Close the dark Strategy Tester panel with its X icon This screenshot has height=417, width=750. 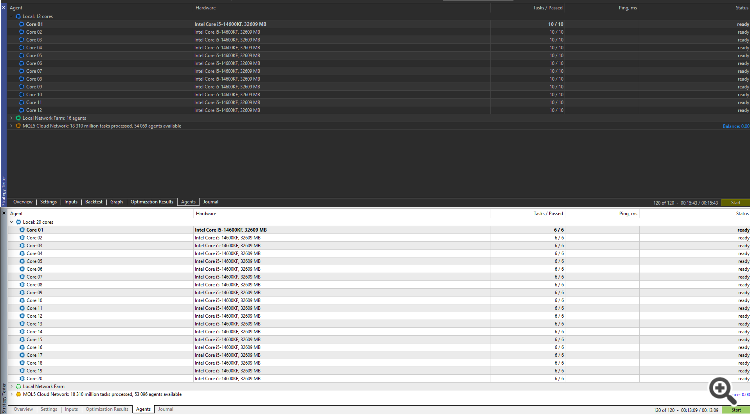coord(3,8)
